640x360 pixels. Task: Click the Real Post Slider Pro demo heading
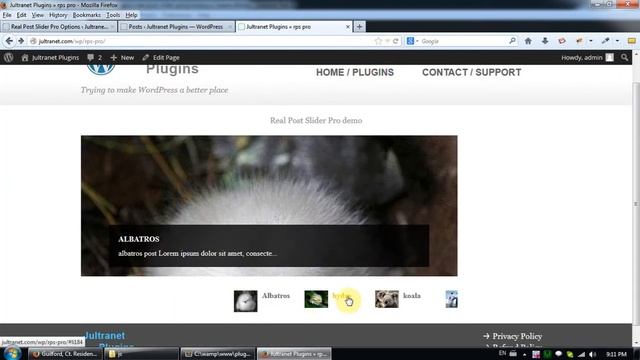tap(316, 120)
